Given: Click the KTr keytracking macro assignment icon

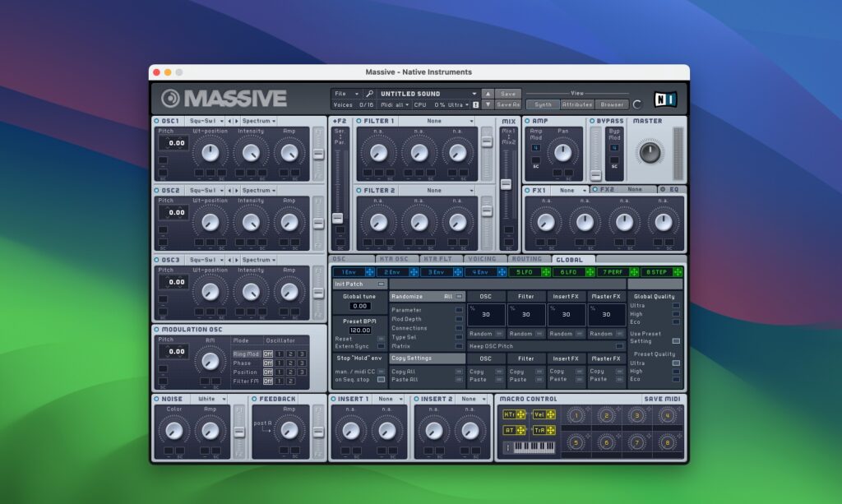Looking at the screenshot, I should pyautogui.click(x=520, y=414).
